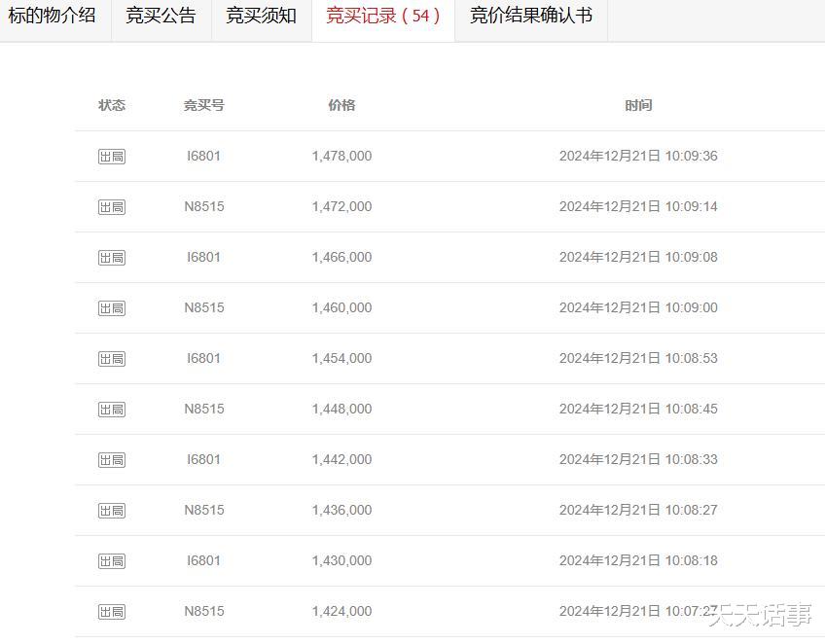Click the price 1,466,000

pyautogui.click(x=342, y=257)
